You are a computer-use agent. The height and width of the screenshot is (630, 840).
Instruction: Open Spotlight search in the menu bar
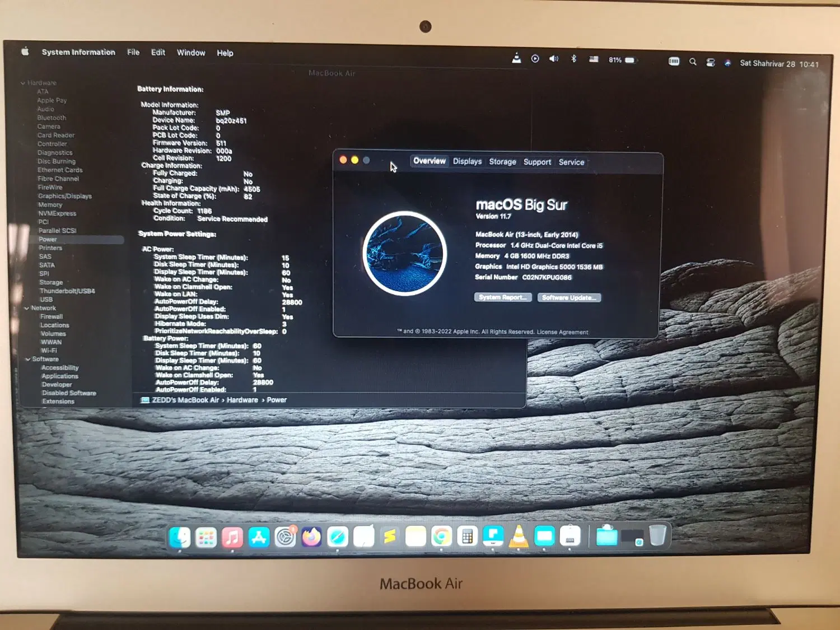(x=693, y=62)
